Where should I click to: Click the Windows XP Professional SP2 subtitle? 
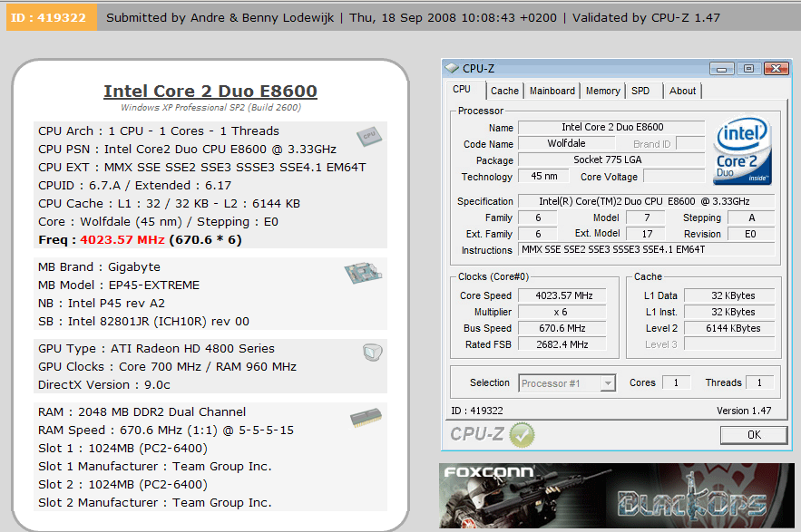coord(210,108)
